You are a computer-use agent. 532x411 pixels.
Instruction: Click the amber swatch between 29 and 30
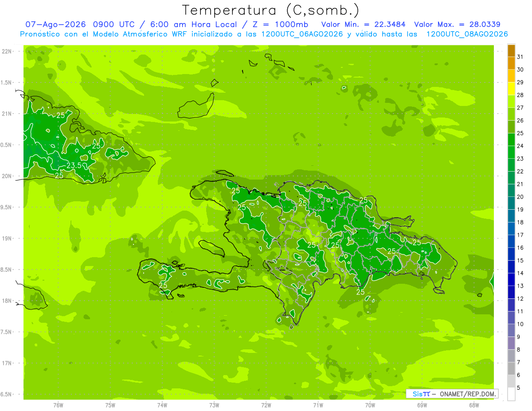(511, 76)
